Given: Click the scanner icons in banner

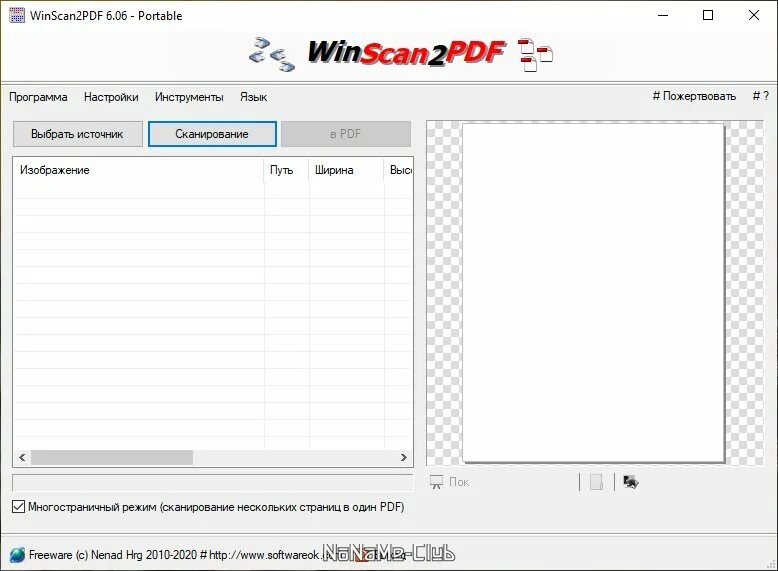Looking at the screenshot, I should click(271, 54).
